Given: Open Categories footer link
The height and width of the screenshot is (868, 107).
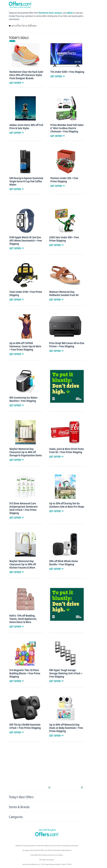Looking at the screenshot, I should (16, 817).
